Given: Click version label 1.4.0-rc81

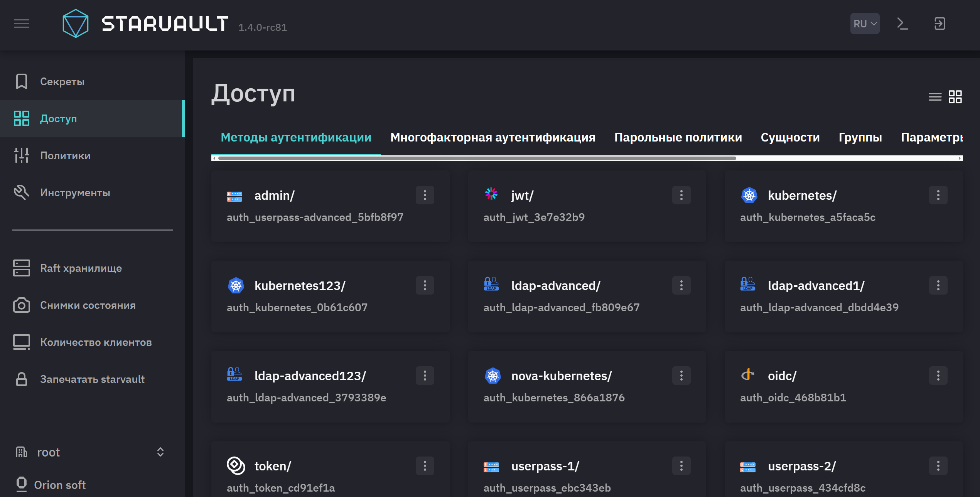Looking at the screenshot, I should pyautogui.click(x=262, y=27).
